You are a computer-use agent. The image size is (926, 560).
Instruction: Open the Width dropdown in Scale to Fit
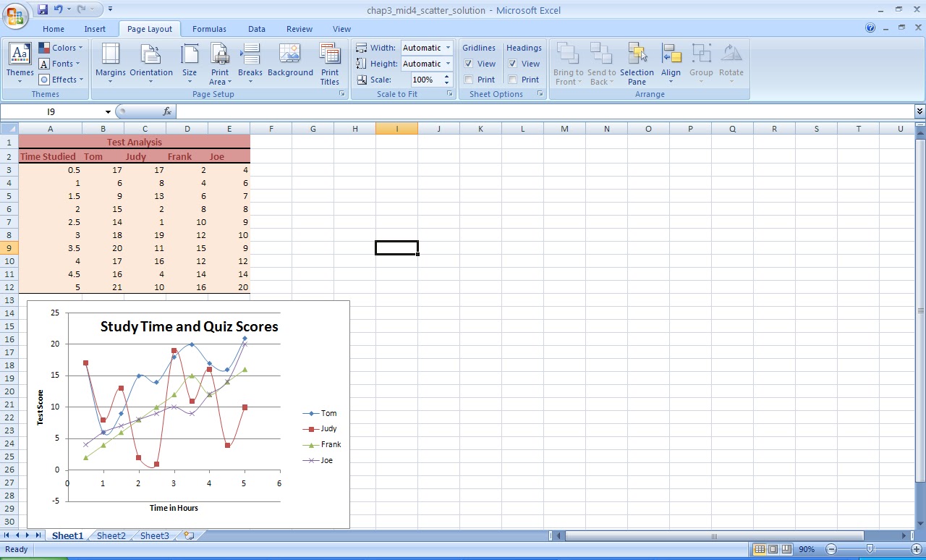[x=448, y=48]
